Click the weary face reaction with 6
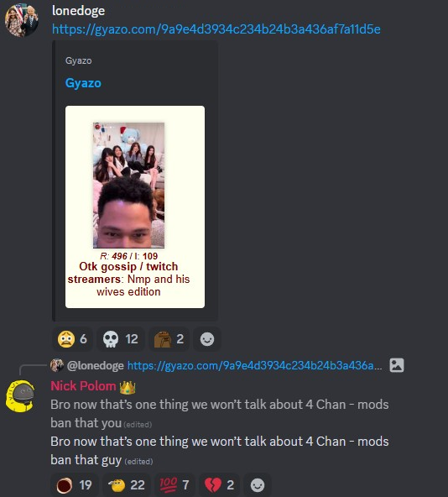This screenshot has width=448, height=497. click(x=72, y=339)
